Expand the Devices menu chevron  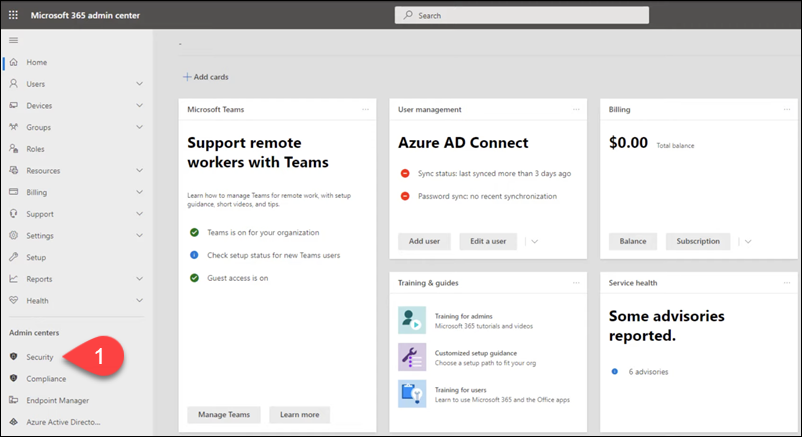pos(139,105)
